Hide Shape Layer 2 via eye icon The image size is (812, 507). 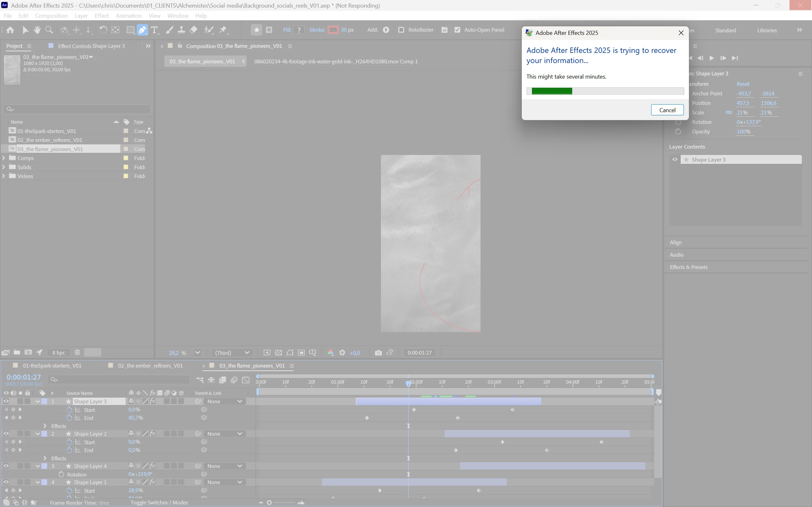6,433
